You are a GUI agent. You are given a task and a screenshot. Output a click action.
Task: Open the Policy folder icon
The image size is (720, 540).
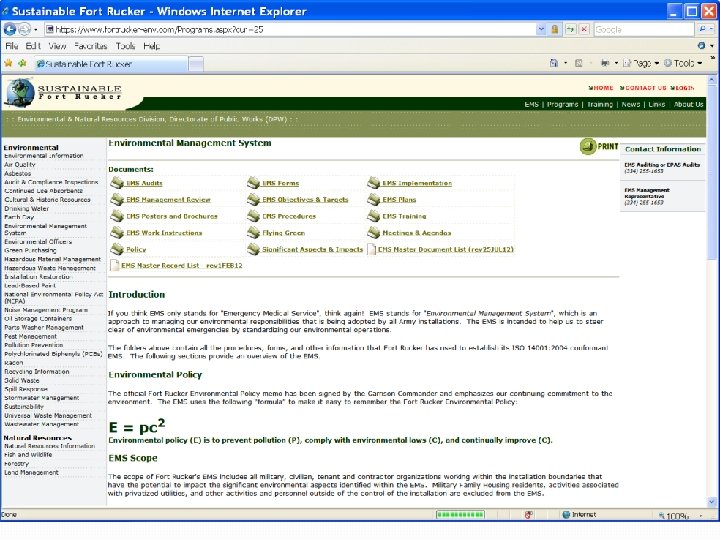[x=117, y=248]
